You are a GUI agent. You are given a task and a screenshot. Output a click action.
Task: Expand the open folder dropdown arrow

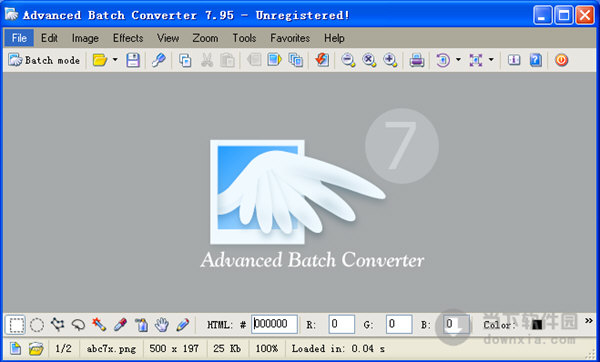pos(115,60)
